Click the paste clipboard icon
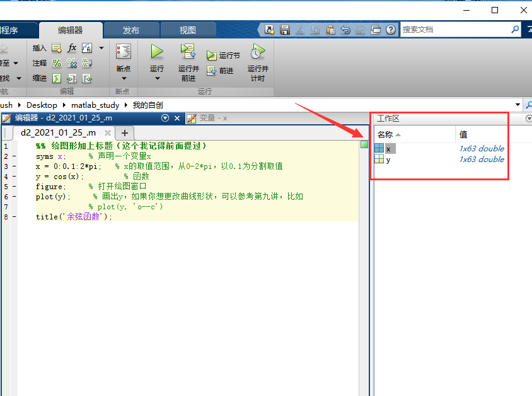 330,30
